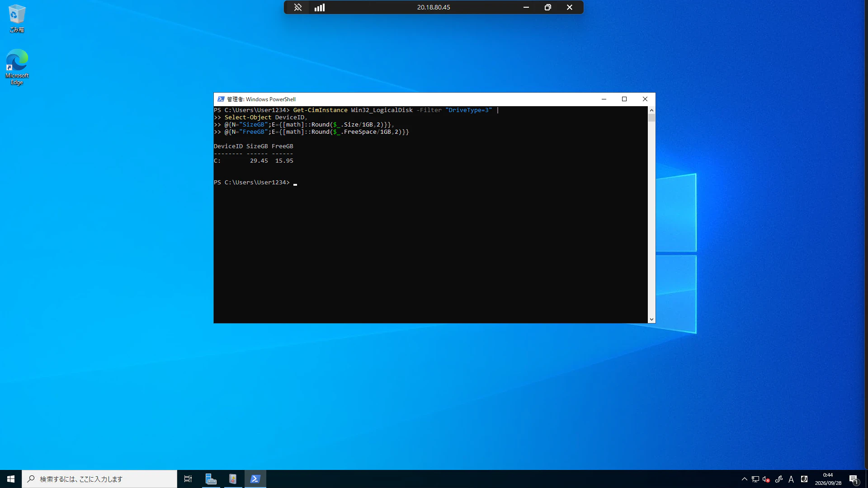Open the notification center icon
868x488 pixels.
coord(854,479)
